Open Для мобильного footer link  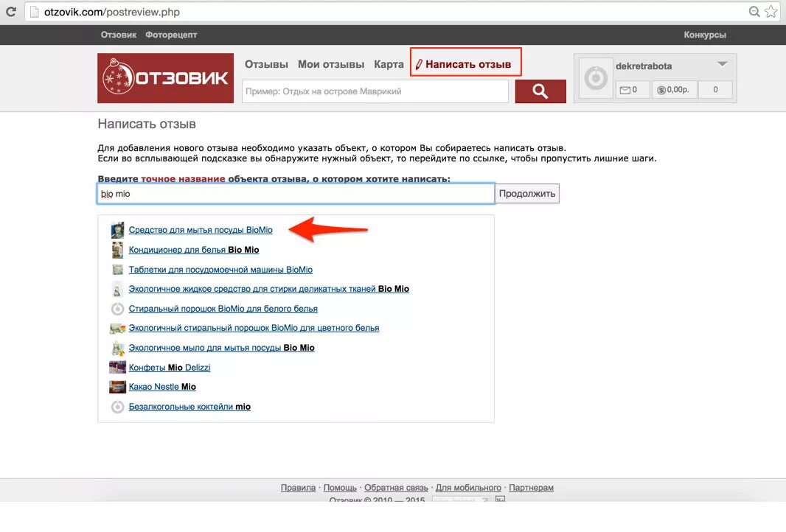(468, 487)
